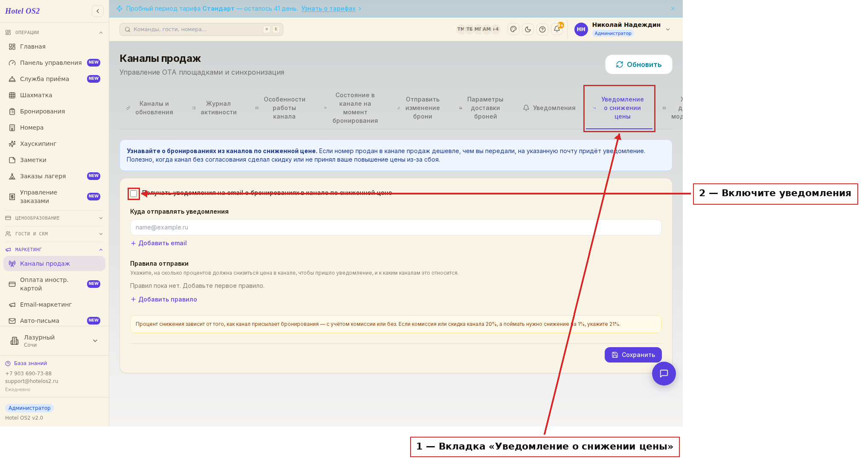
Task: Go to Служба приёма
Action: pyautogui.click(x=54, y=79)
